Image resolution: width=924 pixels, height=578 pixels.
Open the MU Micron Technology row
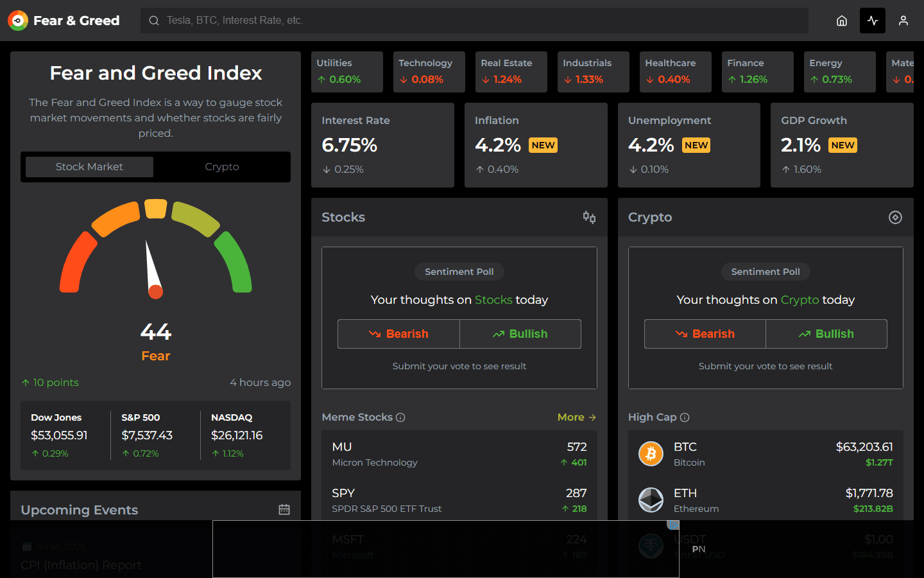459,453
